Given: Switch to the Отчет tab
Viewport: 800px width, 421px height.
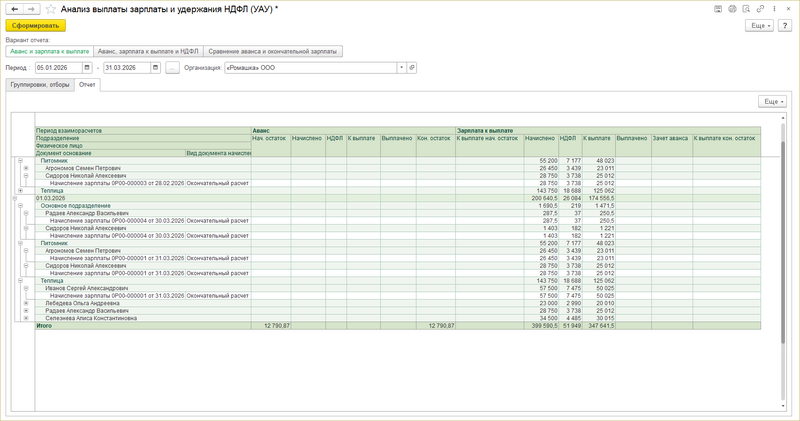Looking at the screenshot, I should coord(87,85).
